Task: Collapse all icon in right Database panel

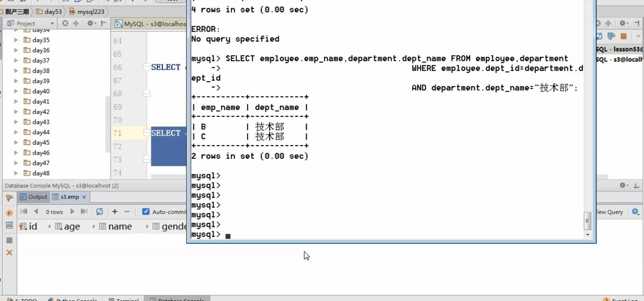Action: click(608, 23)
